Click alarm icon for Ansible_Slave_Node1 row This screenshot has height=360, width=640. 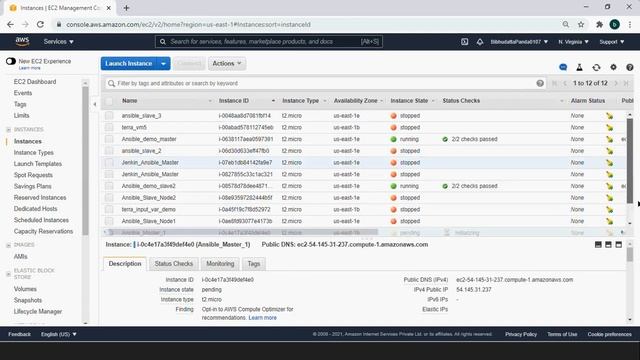609,221
